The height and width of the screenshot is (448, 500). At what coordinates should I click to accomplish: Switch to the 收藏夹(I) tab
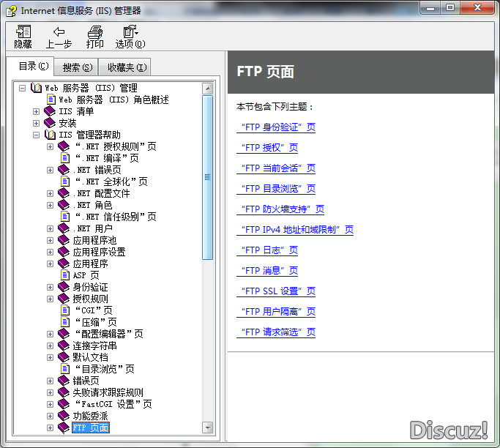click(x=127, y=67)
